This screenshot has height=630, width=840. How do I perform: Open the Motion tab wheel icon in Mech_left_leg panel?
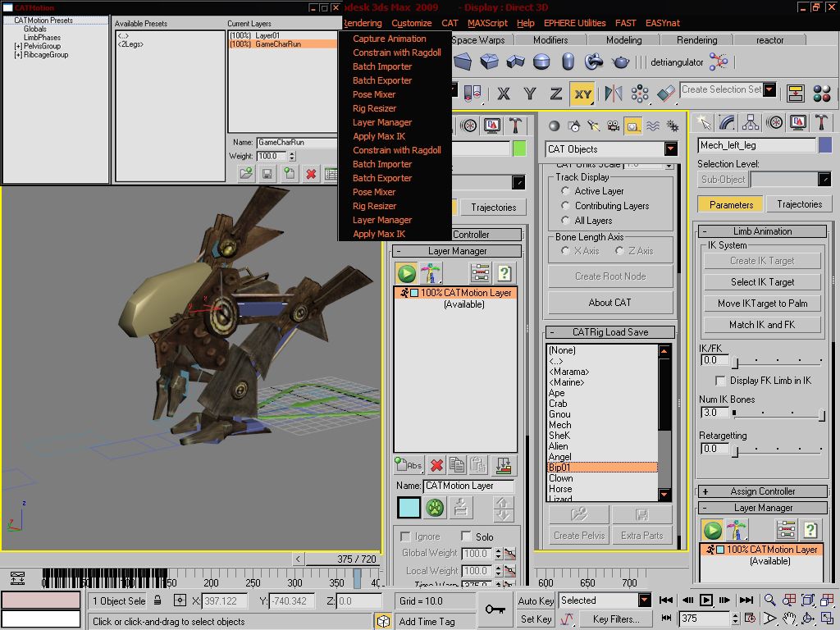pyautogui.click(x=774, y=123)
